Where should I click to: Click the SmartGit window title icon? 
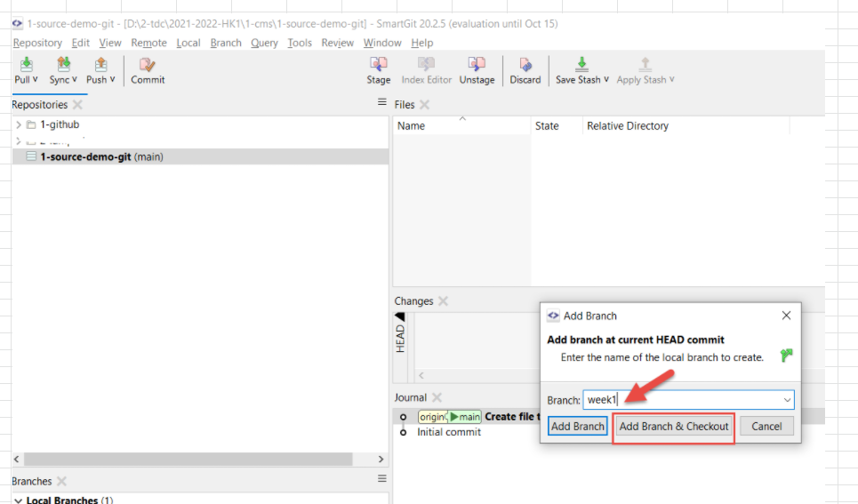18,23
